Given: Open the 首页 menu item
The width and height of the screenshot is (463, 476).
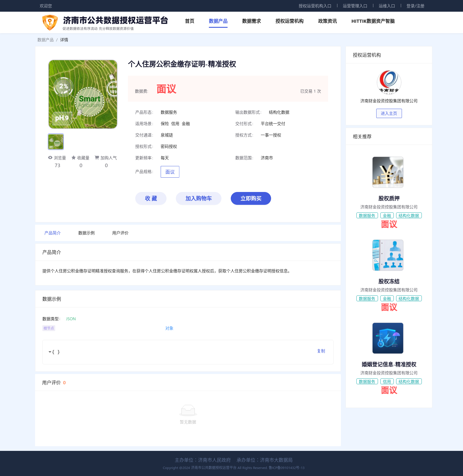Looking at the screenshot, I should coord(190,21).
